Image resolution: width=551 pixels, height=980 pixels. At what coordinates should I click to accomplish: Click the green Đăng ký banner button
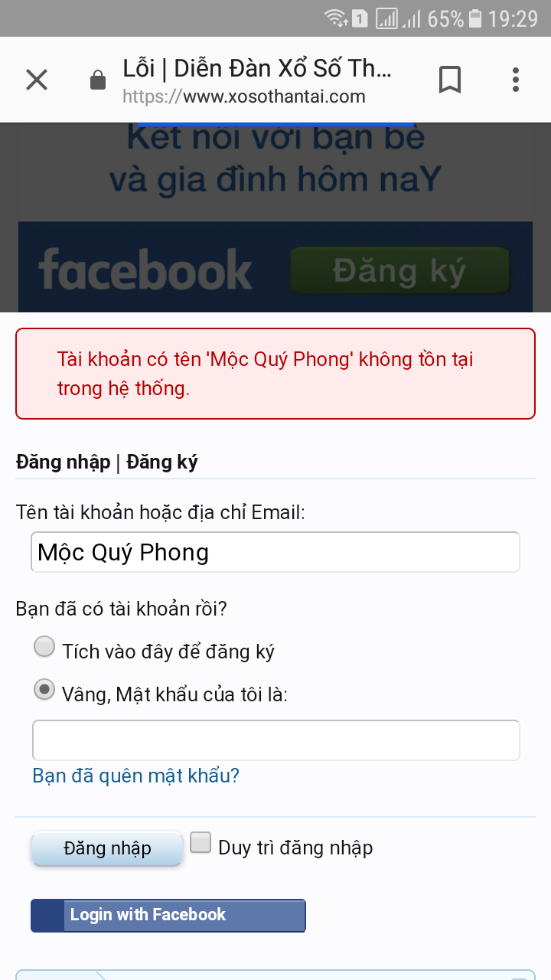[399, 270]
